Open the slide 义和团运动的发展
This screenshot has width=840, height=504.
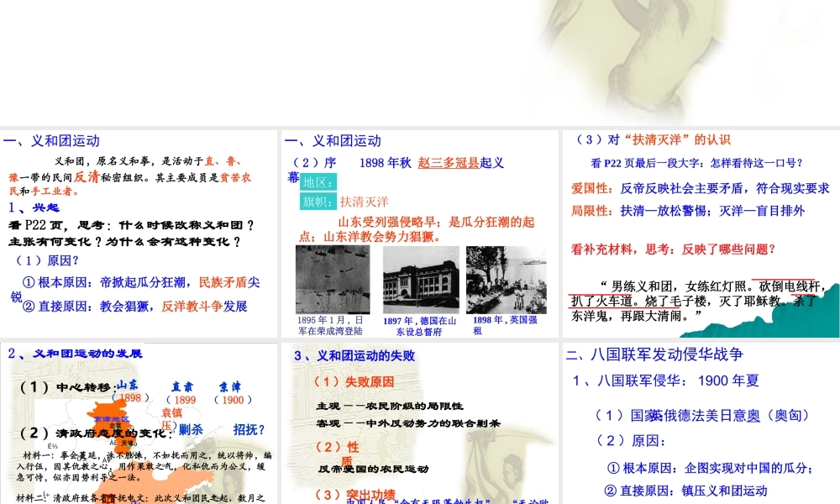(x=139, y=423)
